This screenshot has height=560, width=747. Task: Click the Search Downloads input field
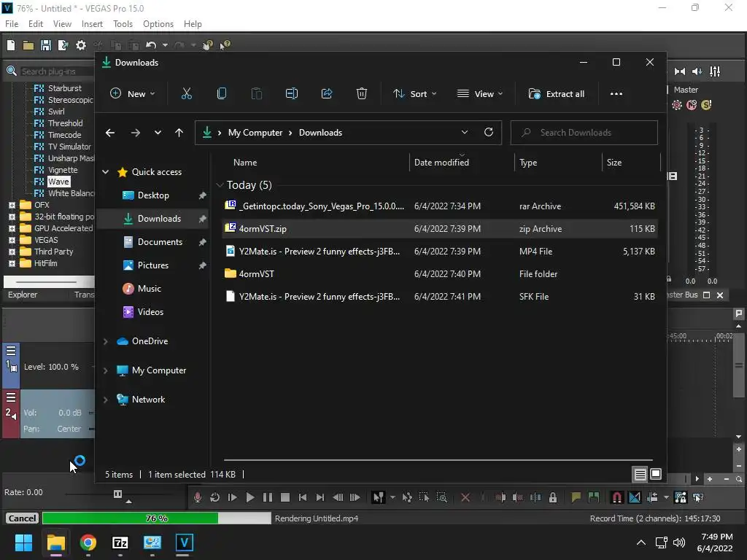[584, 133]
